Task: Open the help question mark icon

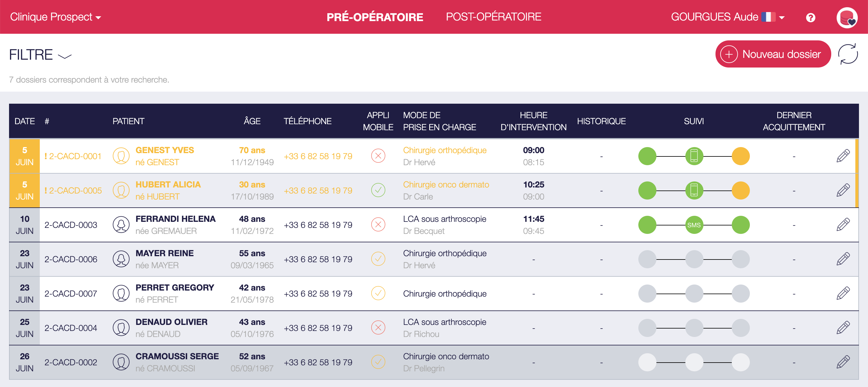Action: coord(810,17)
